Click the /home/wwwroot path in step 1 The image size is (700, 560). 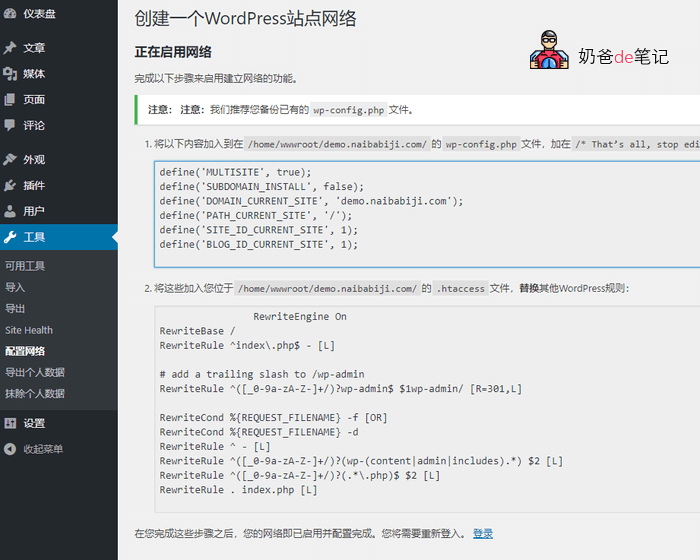pos(338,144)
